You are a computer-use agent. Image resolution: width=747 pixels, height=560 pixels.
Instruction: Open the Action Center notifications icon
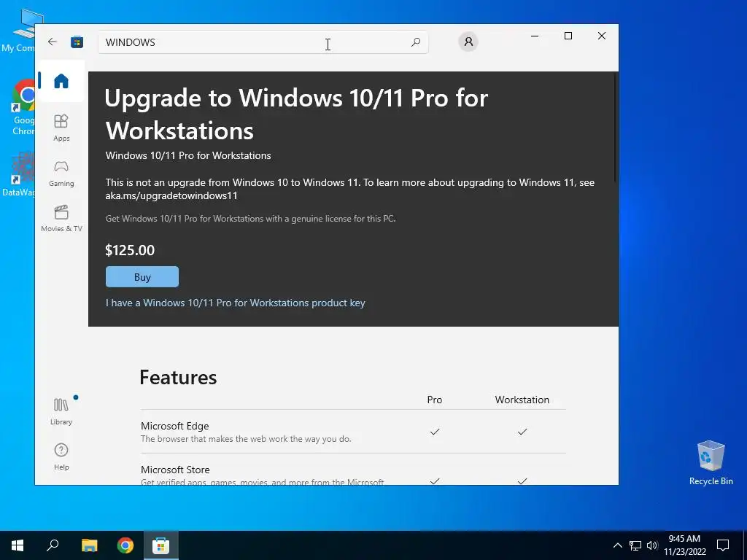coord(723,545)
